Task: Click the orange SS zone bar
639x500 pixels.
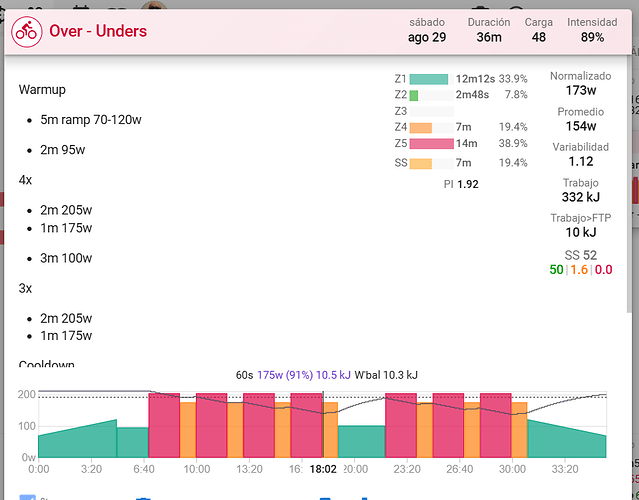Action: tap(421, 163)
